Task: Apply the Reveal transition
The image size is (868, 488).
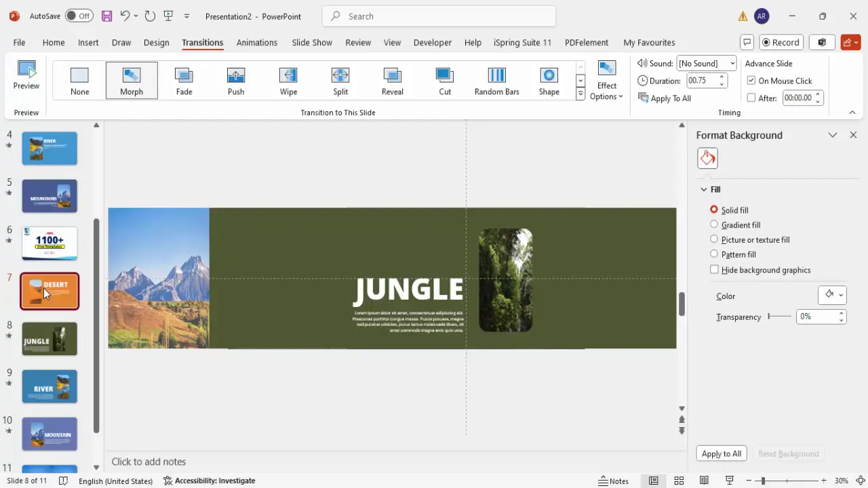Action: [x=393, y=81]
